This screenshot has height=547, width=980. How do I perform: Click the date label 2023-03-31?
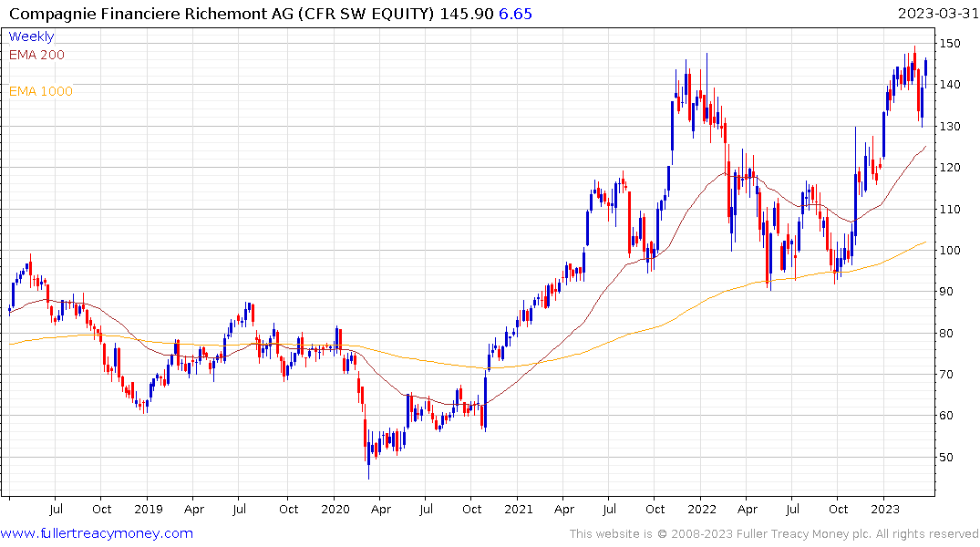[x=937, y=14]
